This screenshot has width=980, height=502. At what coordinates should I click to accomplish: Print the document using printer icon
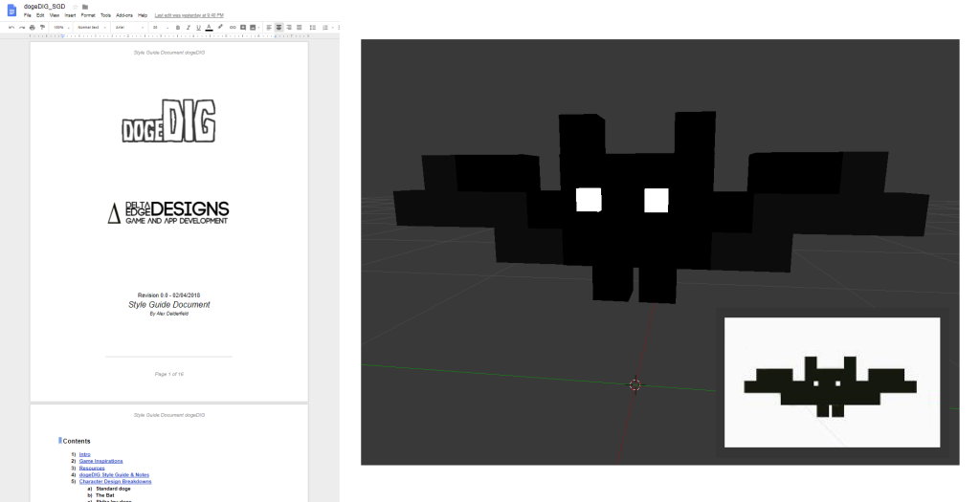(x=32, y=27)
